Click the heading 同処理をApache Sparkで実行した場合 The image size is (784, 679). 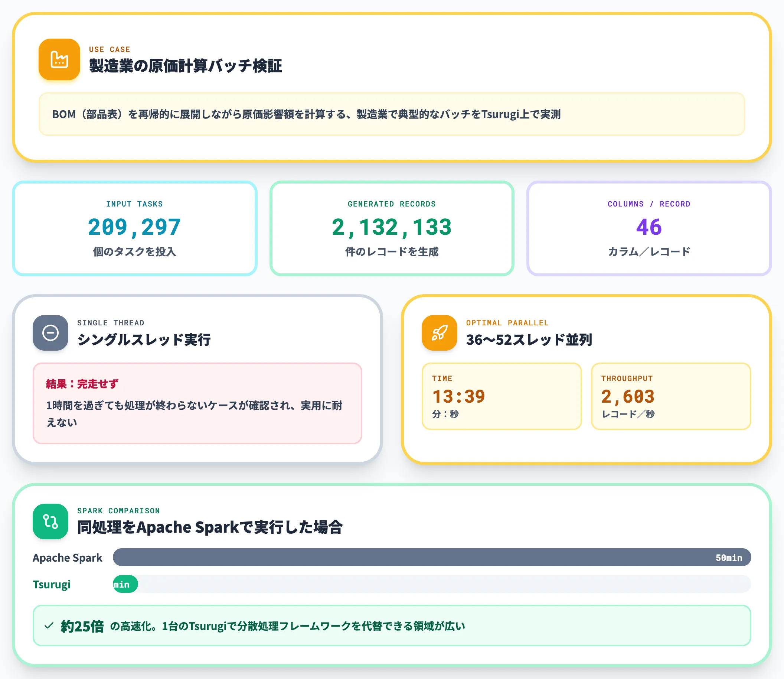coord(210,527)
